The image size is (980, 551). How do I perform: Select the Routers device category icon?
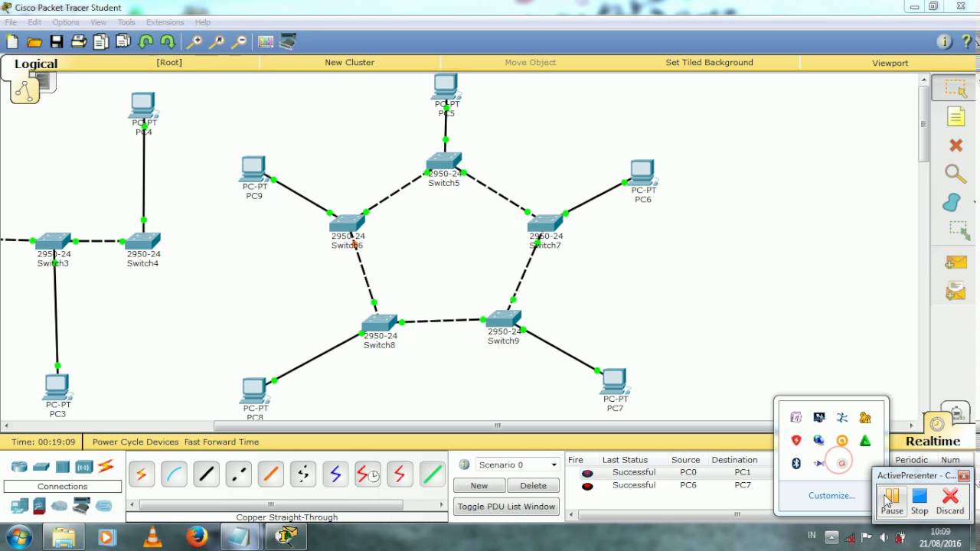point(19,467)
